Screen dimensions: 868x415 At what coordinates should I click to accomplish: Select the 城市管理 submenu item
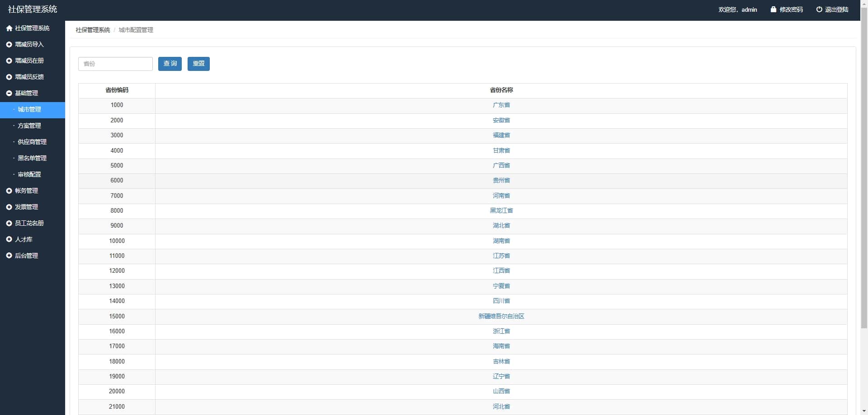pos(33,110)
